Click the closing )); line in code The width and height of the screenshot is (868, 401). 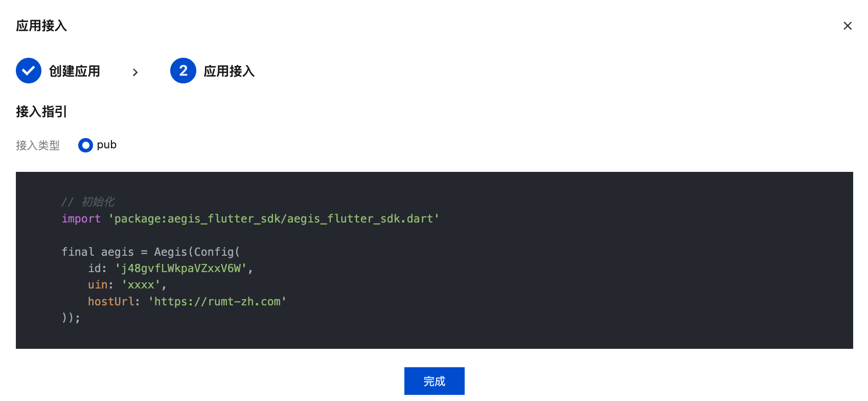71,318
